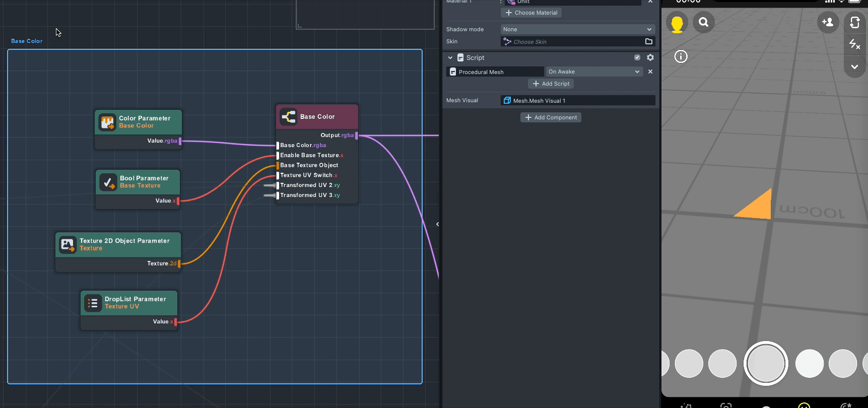This screenshot has width=868, height=408.
Task: Collapse the Script component section
Action: [450, 58]
